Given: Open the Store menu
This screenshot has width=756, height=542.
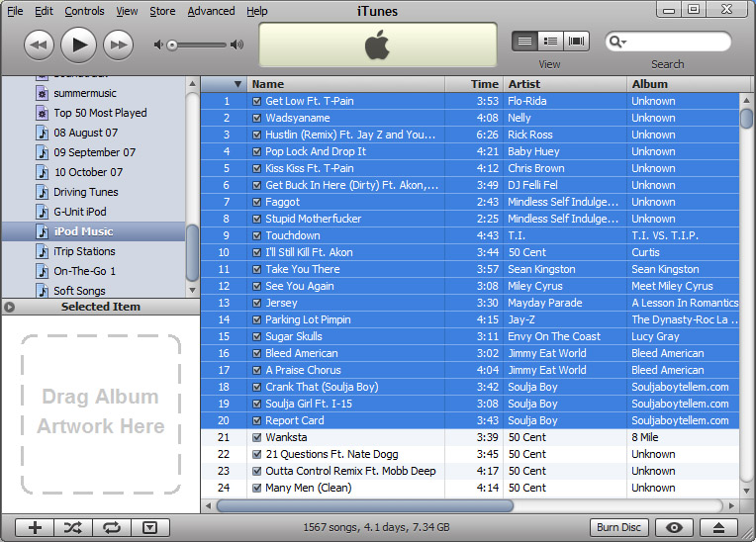Looking at the screenshot, I should (162, 11).
